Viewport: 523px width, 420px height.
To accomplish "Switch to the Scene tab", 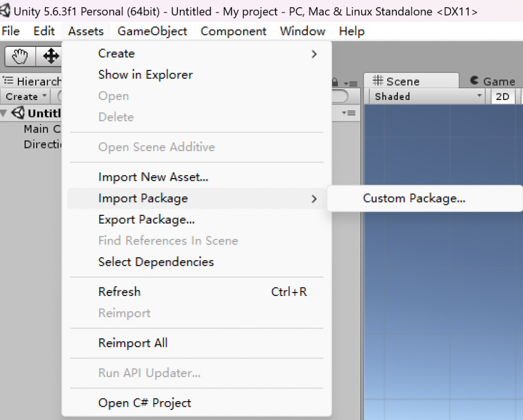I will tap(411, 81).
